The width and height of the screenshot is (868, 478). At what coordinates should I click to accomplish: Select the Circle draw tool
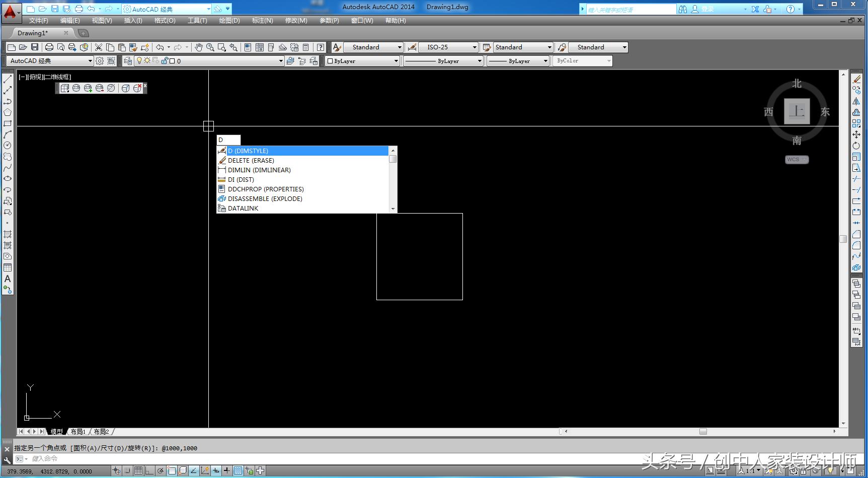8,146
